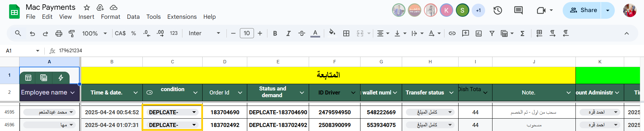
Task: Expand Transfer status column filter arrow
Action: [x=452, y=93]
